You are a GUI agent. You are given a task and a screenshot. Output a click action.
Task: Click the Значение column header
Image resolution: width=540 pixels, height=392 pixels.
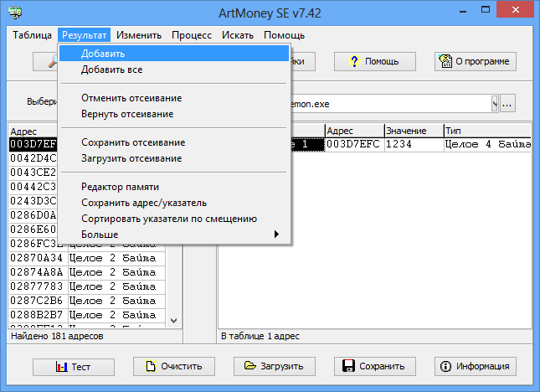(x=414, y=131)
